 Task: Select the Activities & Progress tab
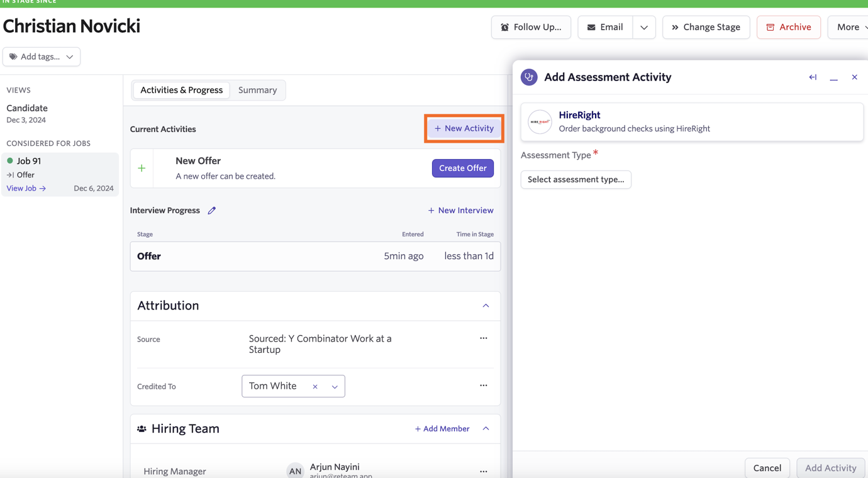(181, 90)
